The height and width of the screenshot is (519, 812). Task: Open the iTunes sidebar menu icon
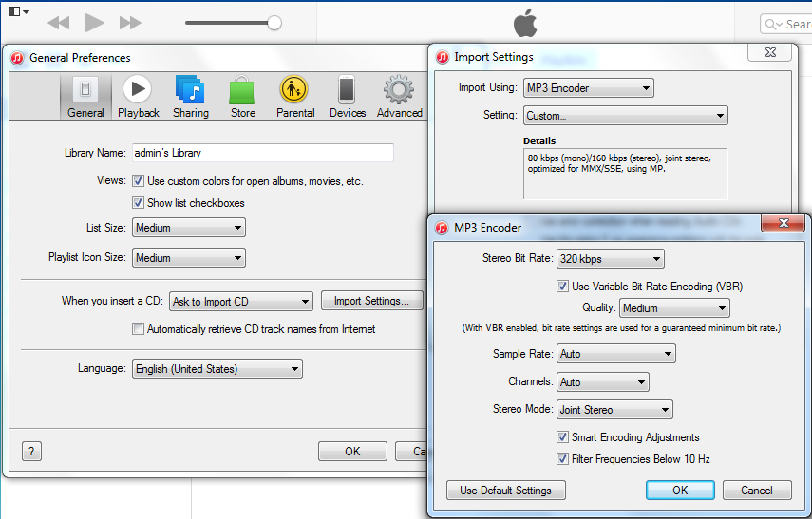click(x=19, y=11)
